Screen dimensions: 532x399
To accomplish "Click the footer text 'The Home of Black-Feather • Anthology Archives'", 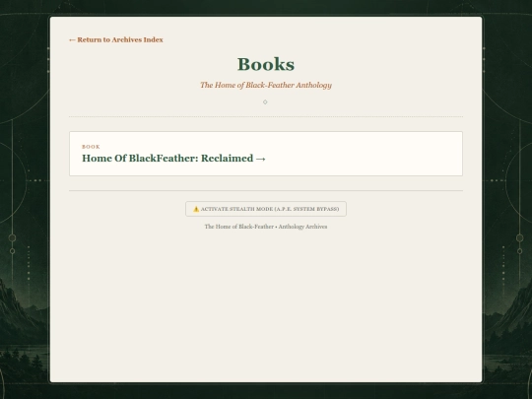I will [266, 227].
